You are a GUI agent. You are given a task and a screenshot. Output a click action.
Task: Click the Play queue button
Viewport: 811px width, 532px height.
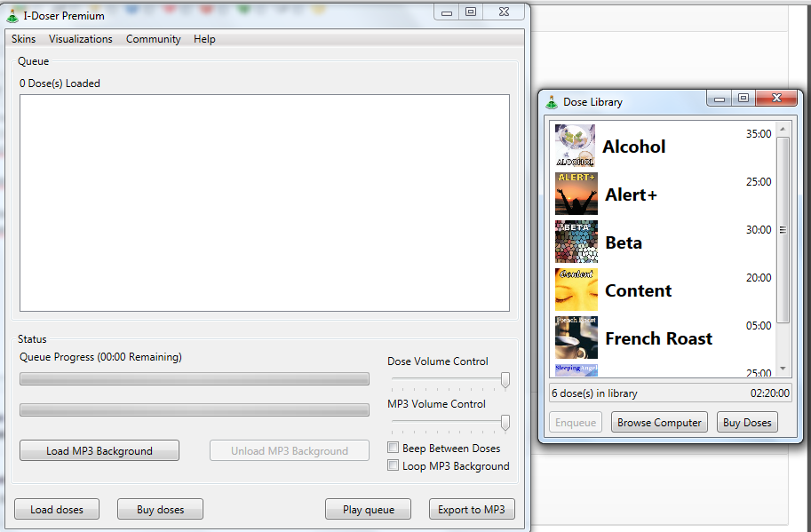(x=369, y=509)
